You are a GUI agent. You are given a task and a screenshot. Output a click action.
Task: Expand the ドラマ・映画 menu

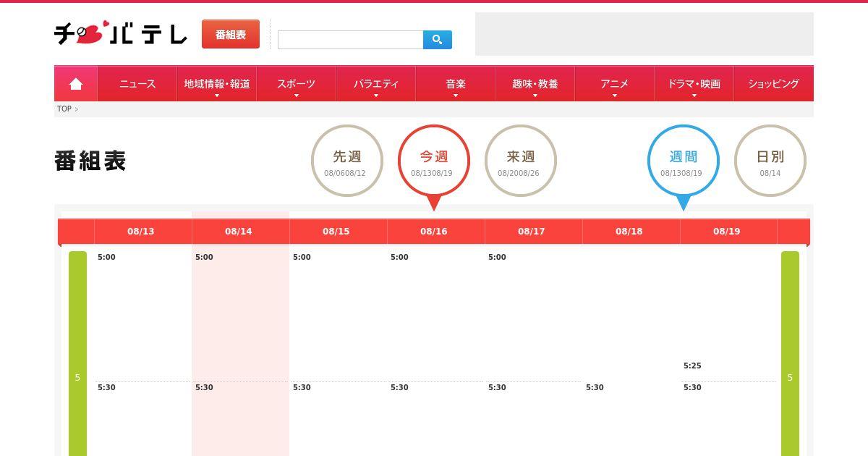[x=694, y=84]
